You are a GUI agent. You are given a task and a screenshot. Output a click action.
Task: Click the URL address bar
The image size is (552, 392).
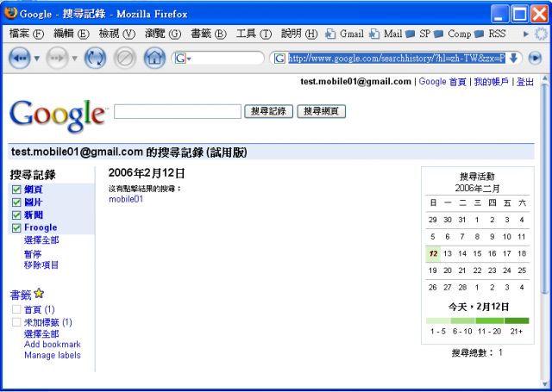pos(397,59)
